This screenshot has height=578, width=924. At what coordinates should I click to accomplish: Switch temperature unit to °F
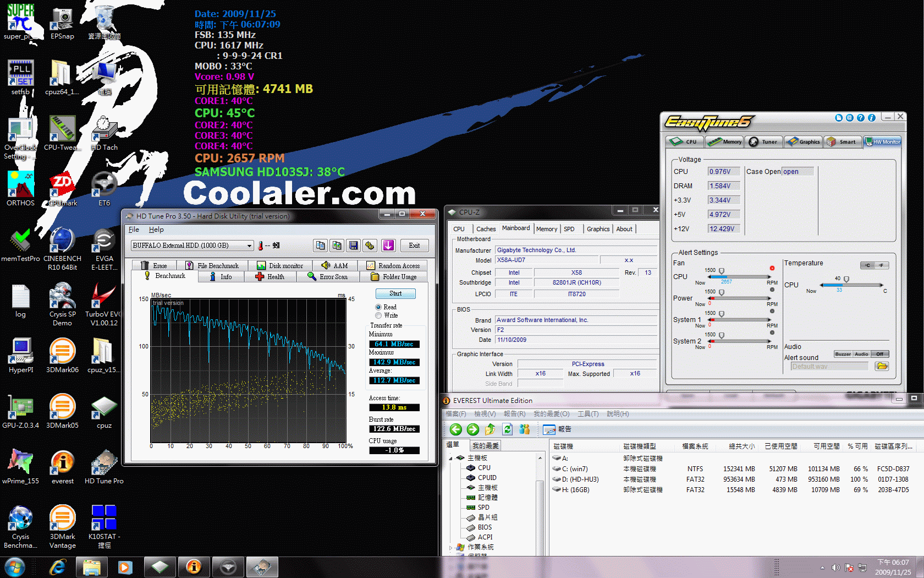(882, 265)
